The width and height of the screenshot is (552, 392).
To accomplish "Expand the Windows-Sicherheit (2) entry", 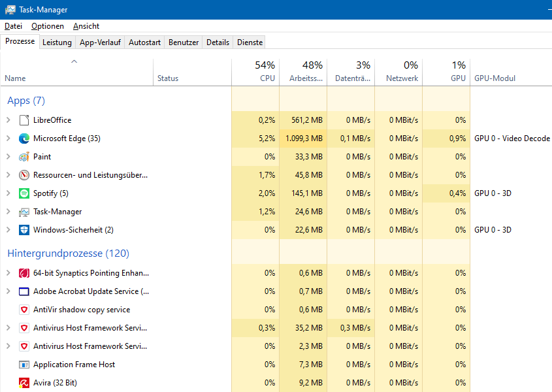I will pos(8,230).
